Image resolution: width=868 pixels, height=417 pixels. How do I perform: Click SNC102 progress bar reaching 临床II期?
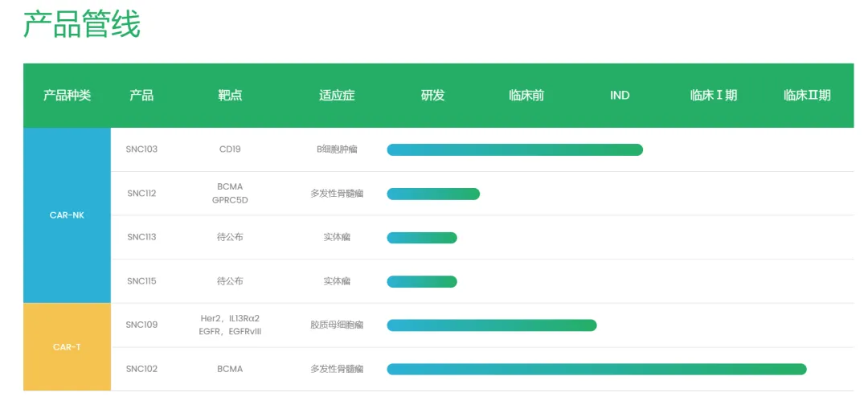coord(596,369)
